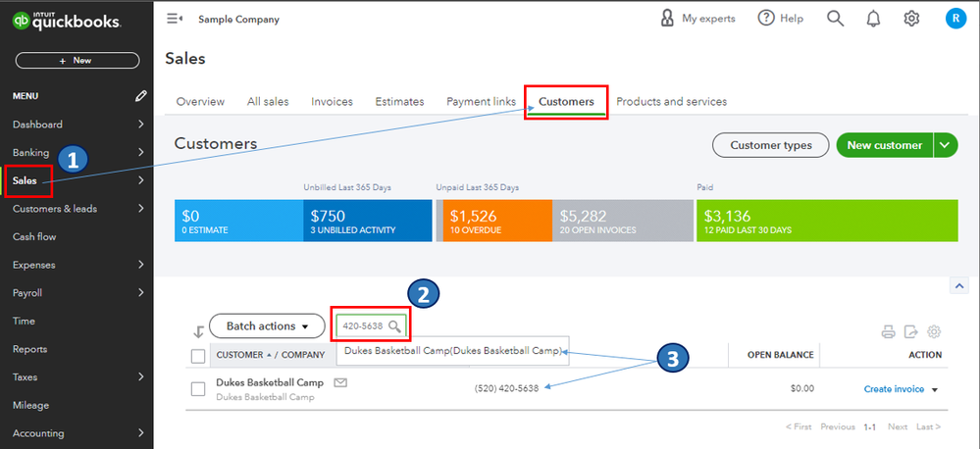The image size is (980, 449).
Task: Click the Customer types button
Action: (770, 145)
